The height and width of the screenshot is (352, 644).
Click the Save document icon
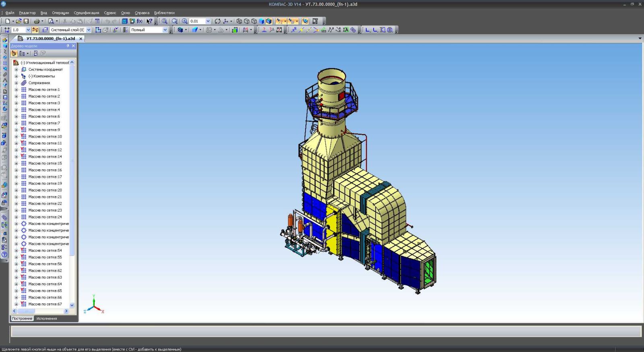pyautogui.click(x=26, y=21)
